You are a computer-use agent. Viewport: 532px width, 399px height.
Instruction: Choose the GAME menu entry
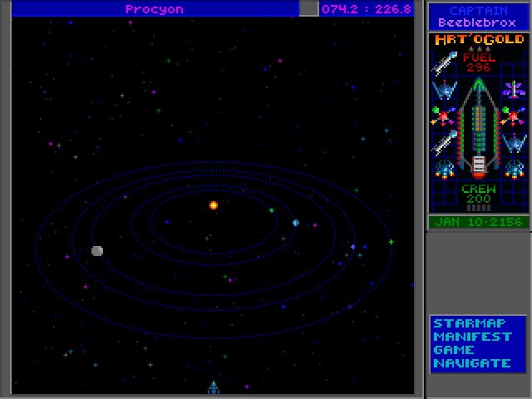454,350
